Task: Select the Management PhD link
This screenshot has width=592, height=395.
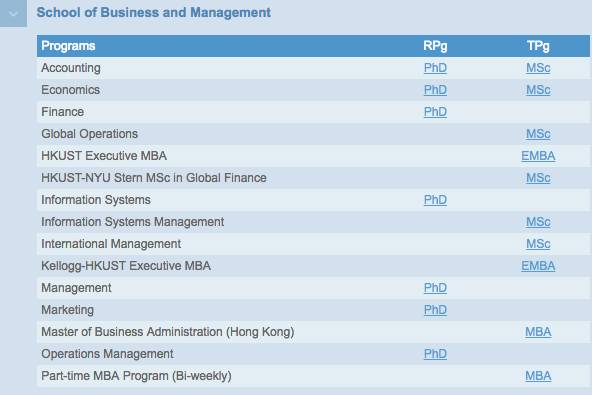Action: point(435,288)
